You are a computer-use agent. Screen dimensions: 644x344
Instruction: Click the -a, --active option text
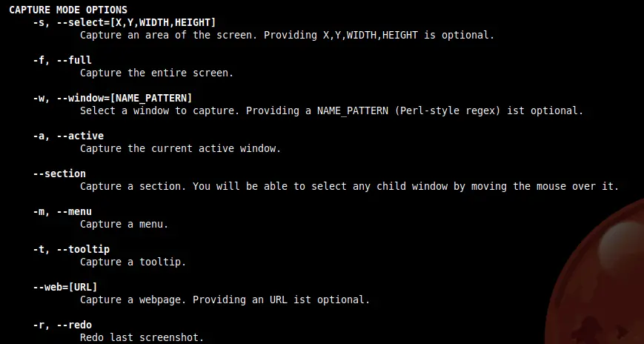[x=68, y=136]
